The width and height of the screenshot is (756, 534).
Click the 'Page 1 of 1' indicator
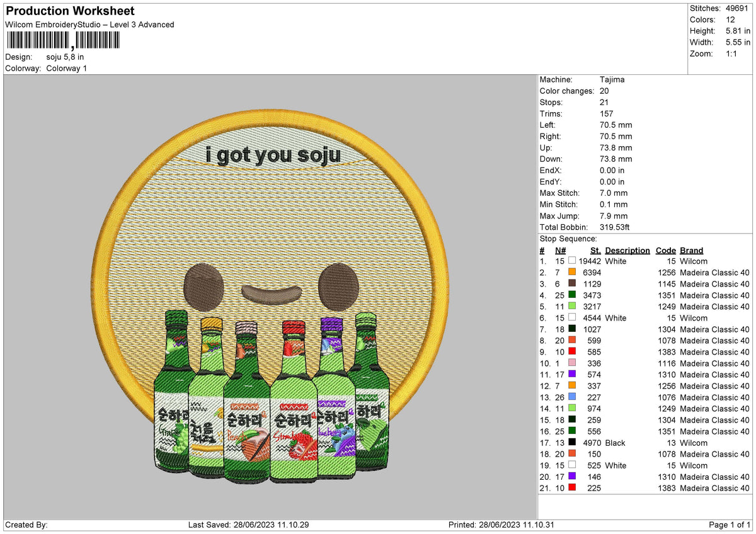coord(730,525)
